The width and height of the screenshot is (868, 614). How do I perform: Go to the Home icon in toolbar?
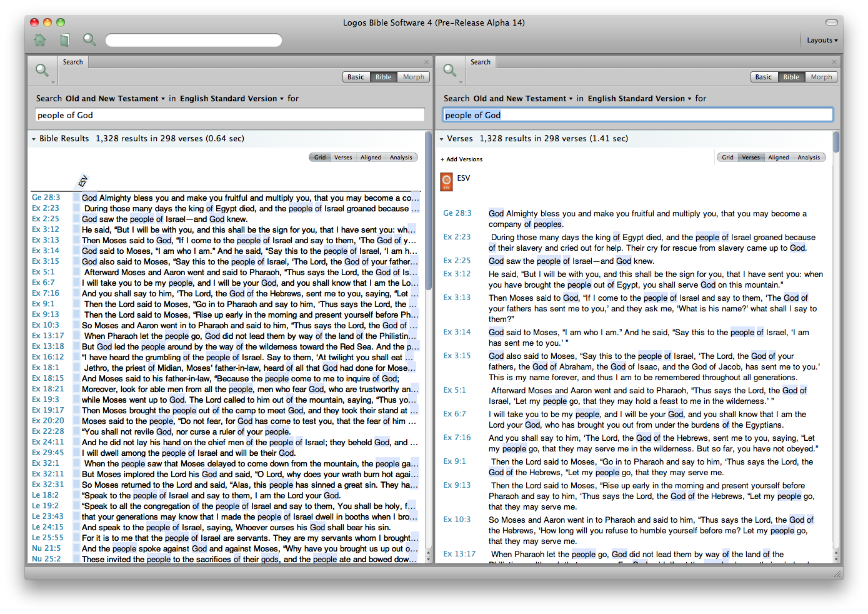coord(40,40)
